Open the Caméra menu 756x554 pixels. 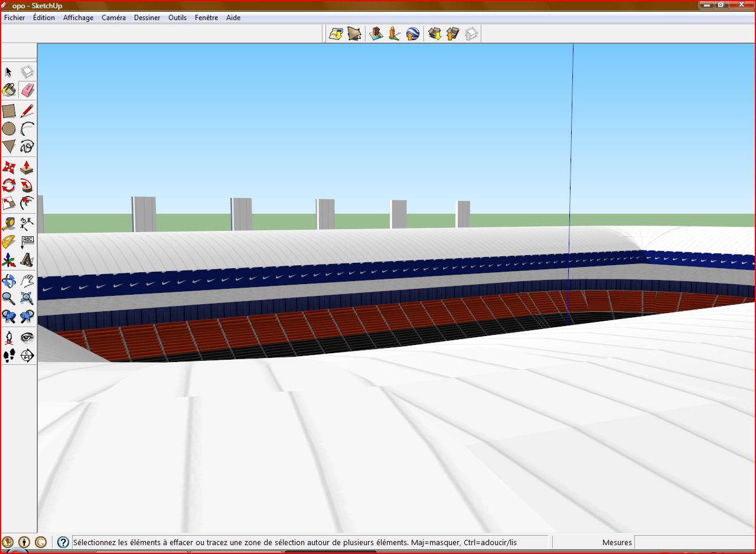pos(113,18)
